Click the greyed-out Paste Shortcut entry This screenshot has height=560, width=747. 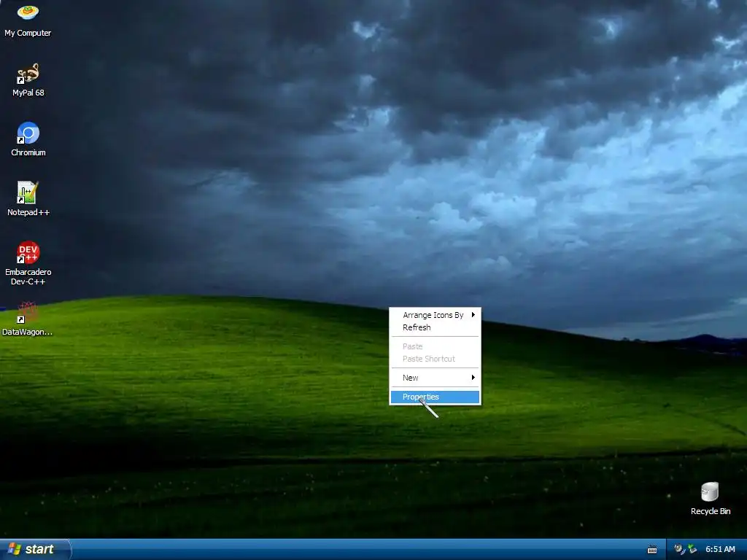435,359
